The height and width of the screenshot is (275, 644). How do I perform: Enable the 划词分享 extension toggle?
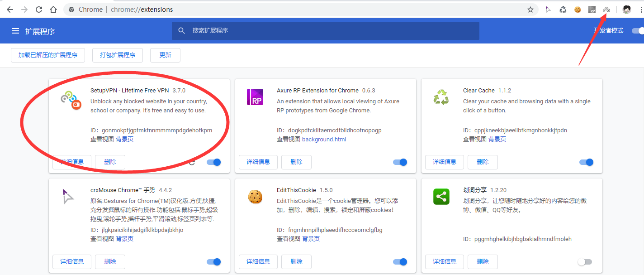585,262
